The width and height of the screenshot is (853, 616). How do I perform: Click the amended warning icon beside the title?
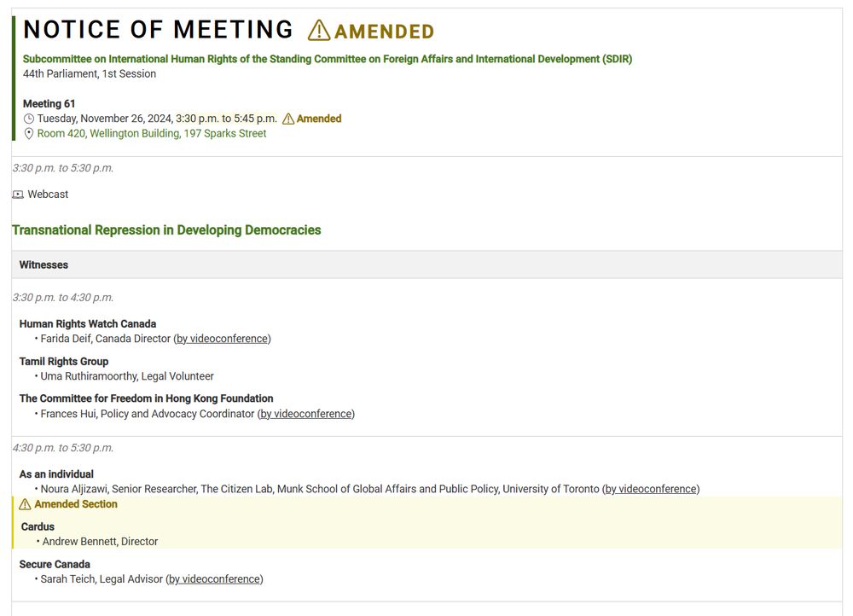[x=319, y=31]
